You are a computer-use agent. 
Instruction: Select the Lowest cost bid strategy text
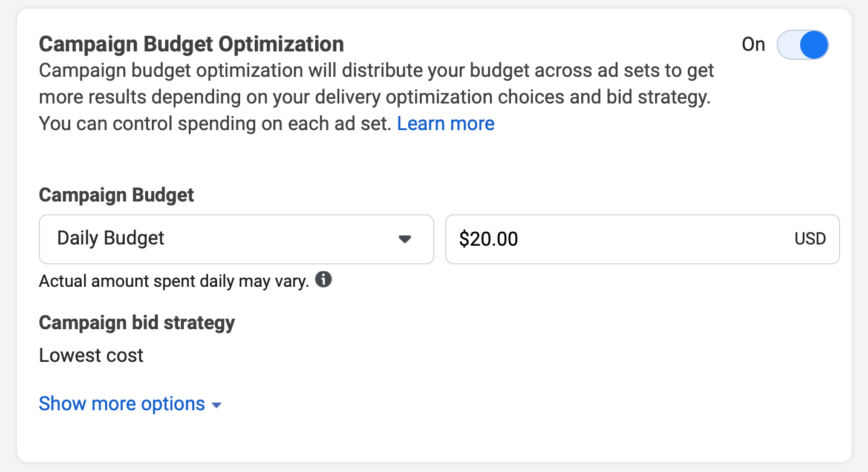pos(91,355)
